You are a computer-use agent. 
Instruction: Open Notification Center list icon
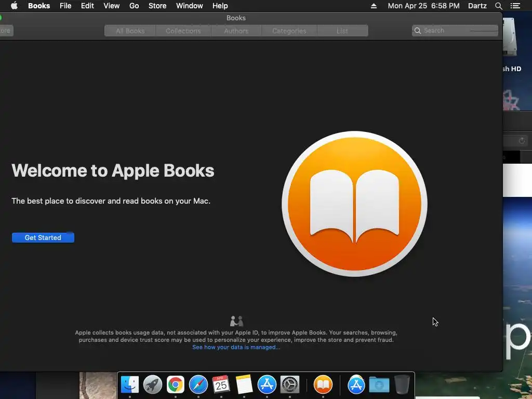point(515,6)
